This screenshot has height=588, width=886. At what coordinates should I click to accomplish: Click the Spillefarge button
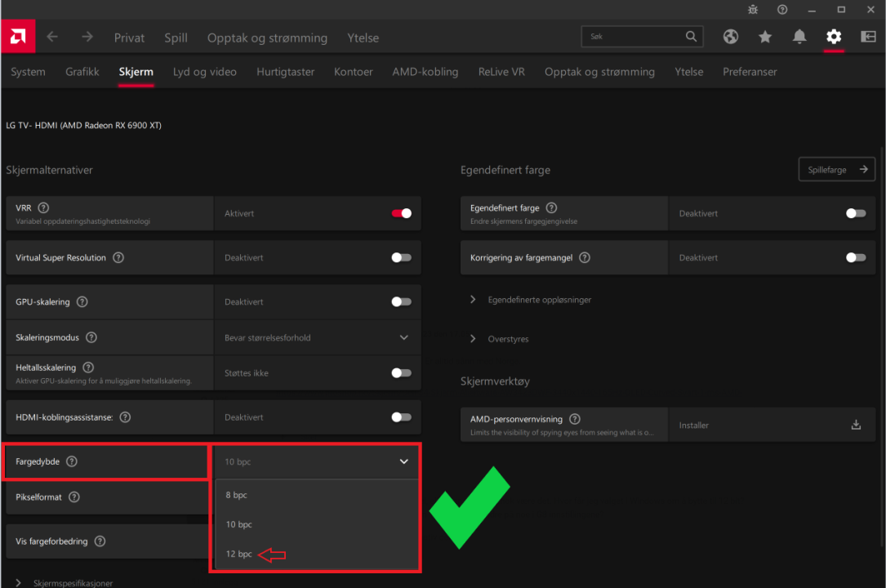tap(836, 170)
